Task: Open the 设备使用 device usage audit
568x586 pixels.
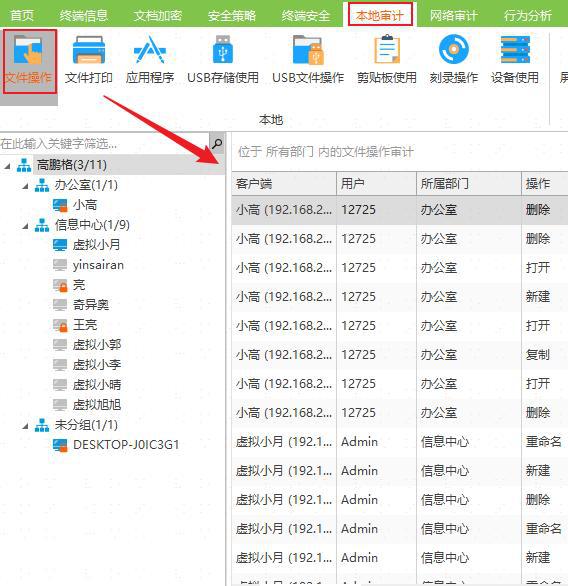Action: pyautogui.click(x=515, y=60)
